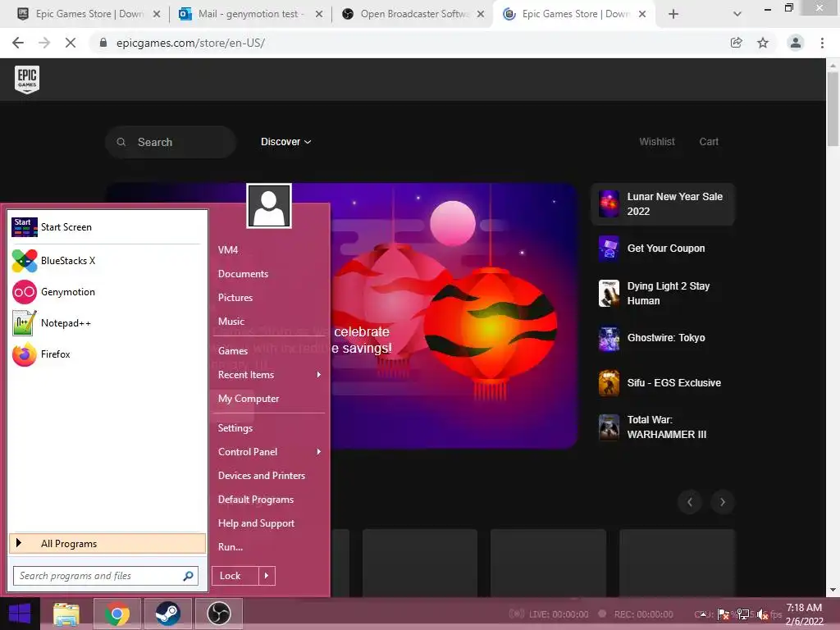Open Music from the start menu
The image size is (840, 630).
231,322
